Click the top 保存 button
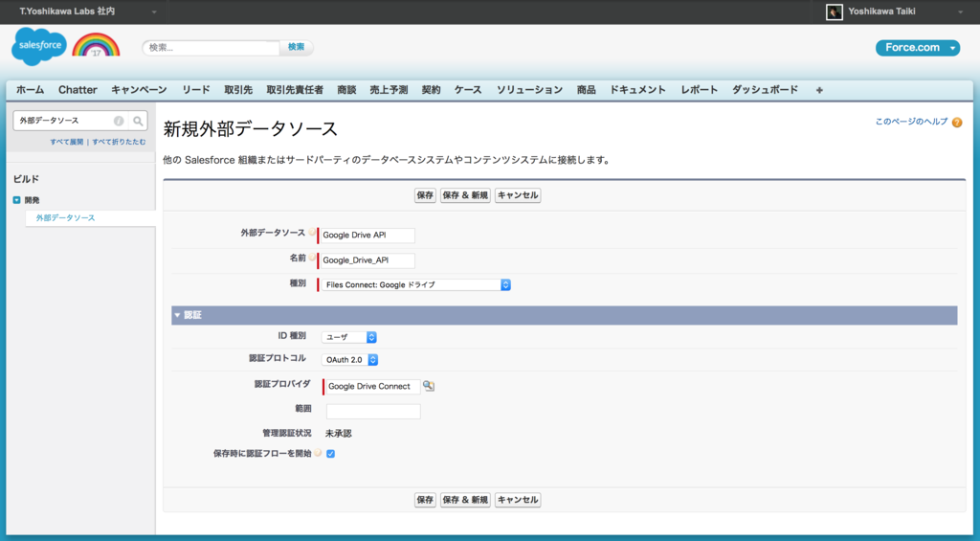 click(425, 195)
